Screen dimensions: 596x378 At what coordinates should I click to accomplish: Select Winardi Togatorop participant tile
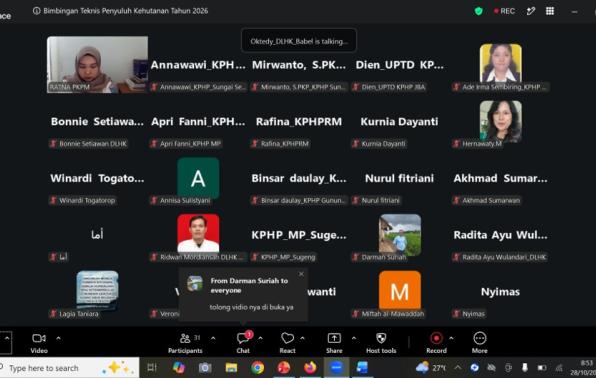pos(97,178)
